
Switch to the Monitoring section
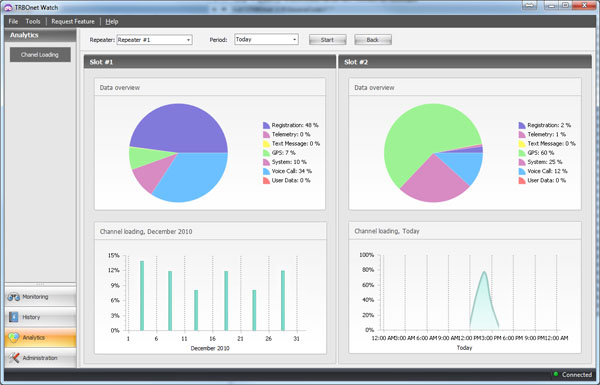41,297
